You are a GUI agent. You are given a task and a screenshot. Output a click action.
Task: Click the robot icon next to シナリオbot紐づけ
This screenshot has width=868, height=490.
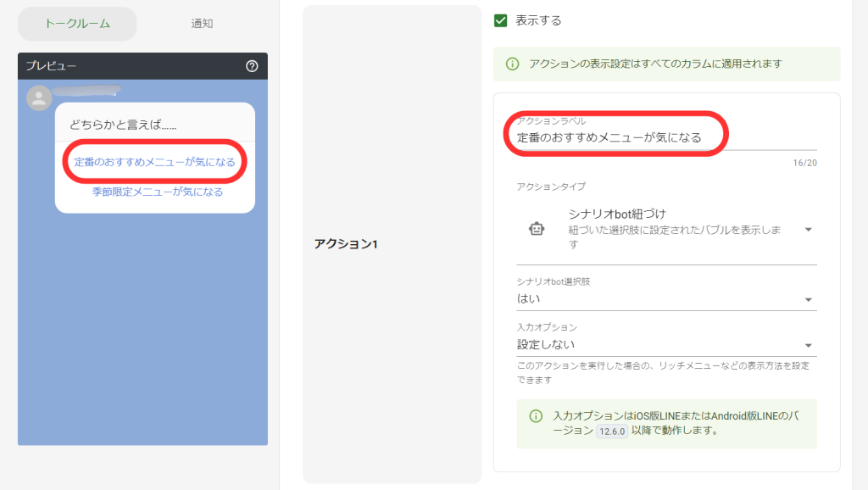click(537, 228)
